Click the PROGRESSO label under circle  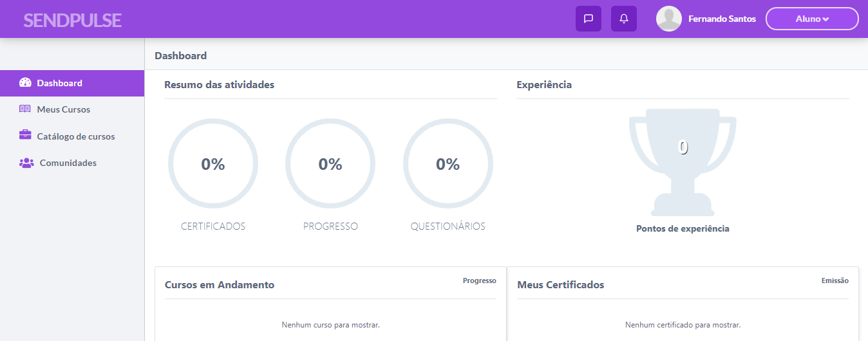tap(330, 226)
